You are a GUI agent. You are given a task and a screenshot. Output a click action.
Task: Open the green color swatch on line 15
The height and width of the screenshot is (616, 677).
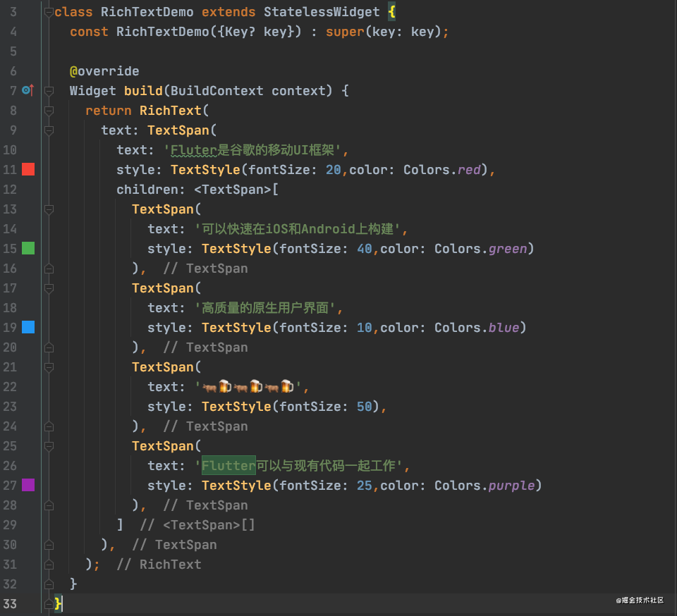[28, 248]
